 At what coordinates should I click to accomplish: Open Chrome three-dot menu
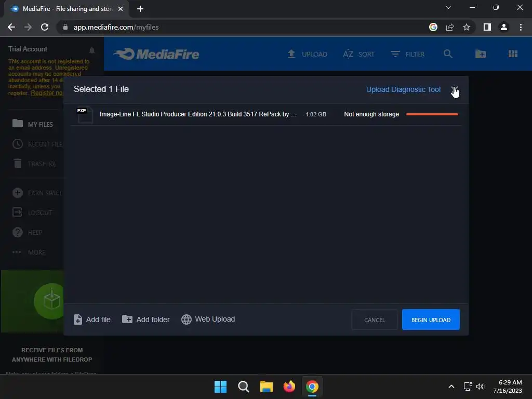click(x=521, y=27)
